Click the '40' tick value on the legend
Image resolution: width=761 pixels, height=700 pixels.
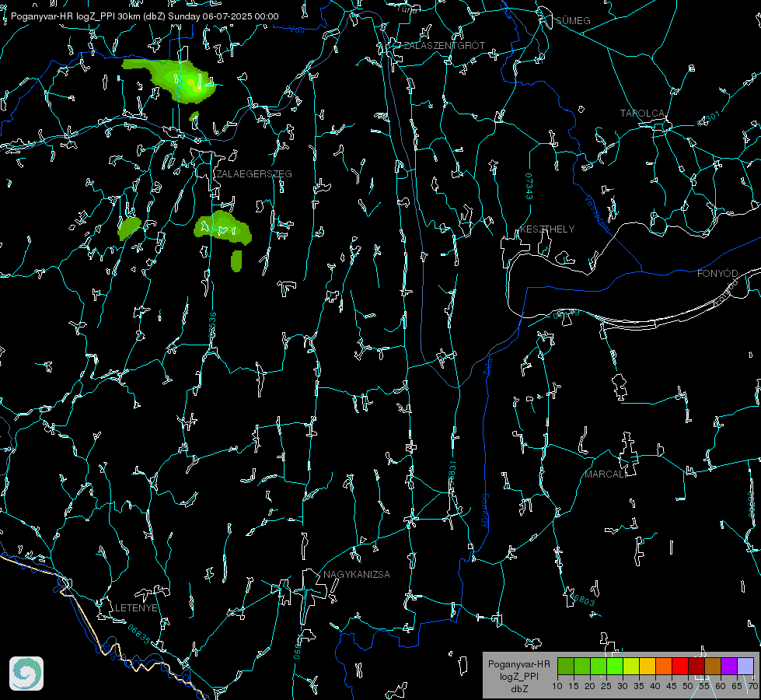(655, 686)
